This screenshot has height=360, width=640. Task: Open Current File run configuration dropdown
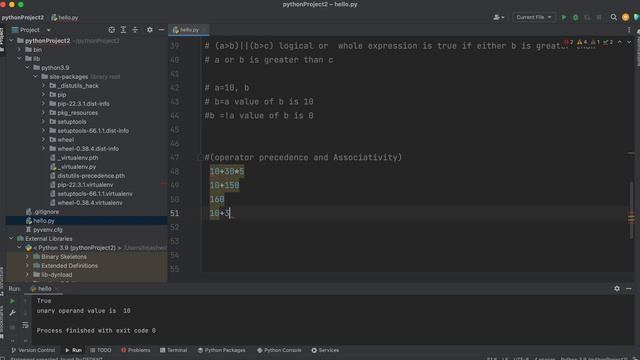[x=533, y=18]
